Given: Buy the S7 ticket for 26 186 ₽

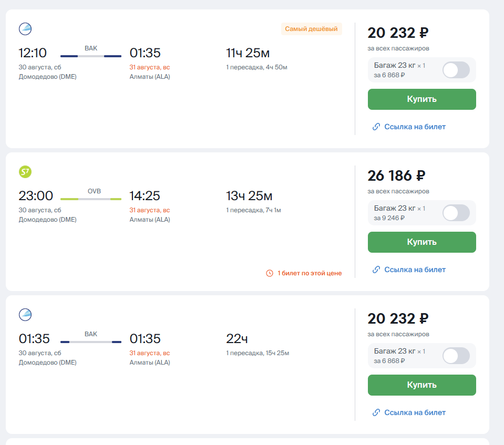Looking at the screenshot, I should click(421, 242).
